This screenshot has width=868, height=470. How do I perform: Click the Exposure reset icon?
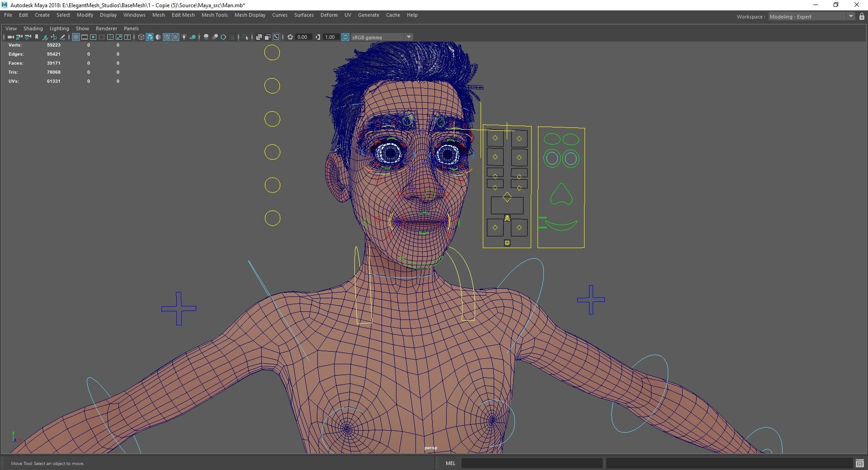tap(290, 37)
